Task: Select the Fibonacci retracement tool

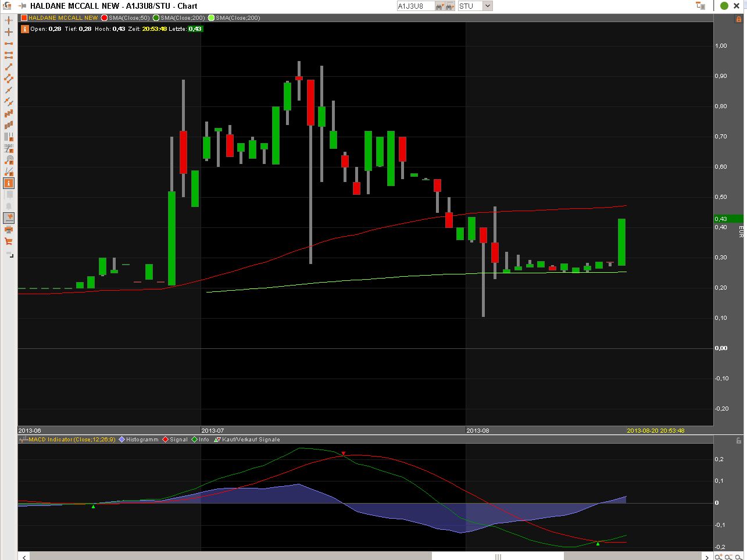Action: [9, 148]
